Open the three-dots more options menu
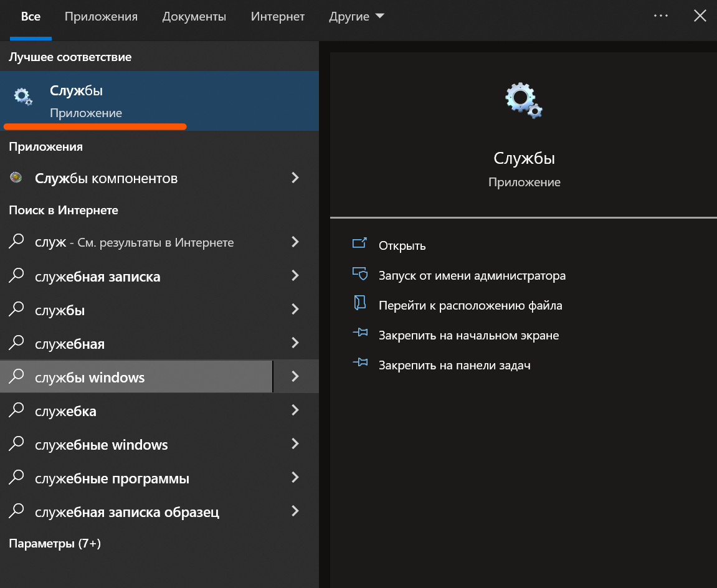 click(x=660, y=16)
